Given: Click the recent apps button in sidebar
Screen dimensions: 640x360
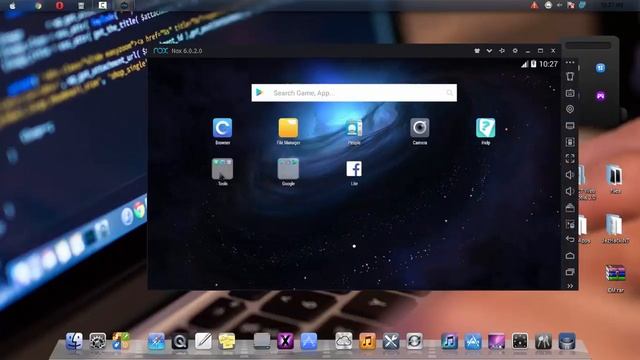Looking at the screenshot, I should [570, 272].
